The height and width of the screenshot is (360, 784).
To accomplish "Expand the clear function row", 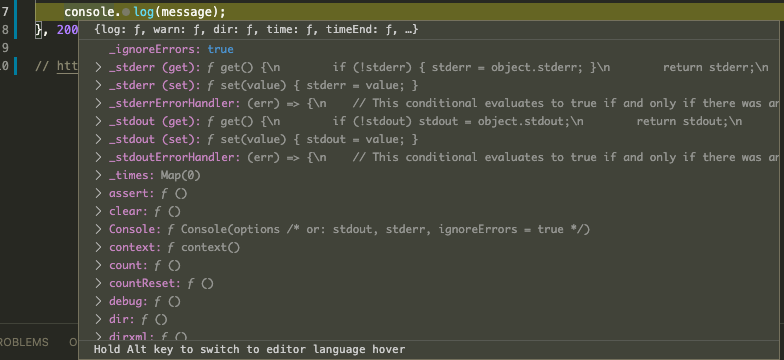I will point(98,212).
